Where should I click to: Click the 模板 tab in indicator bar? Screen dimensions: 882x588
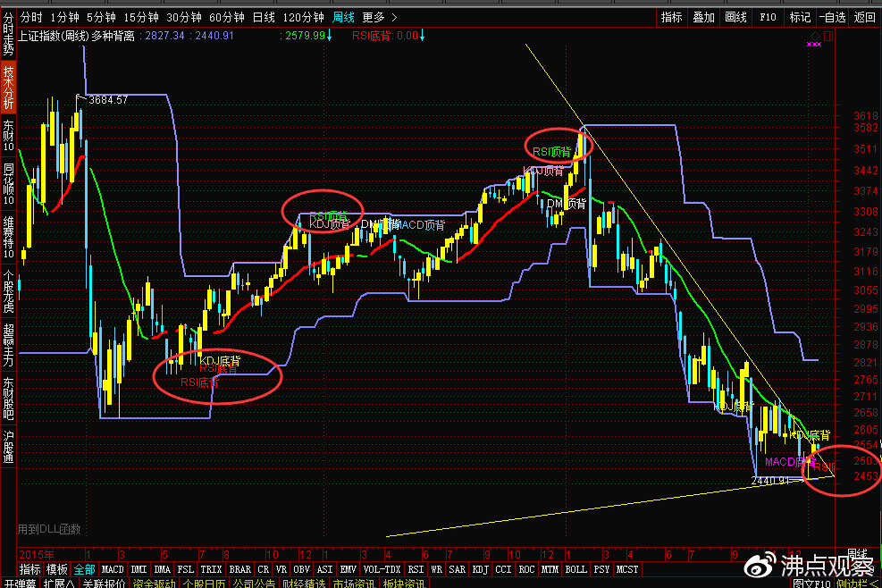[56, 569]
